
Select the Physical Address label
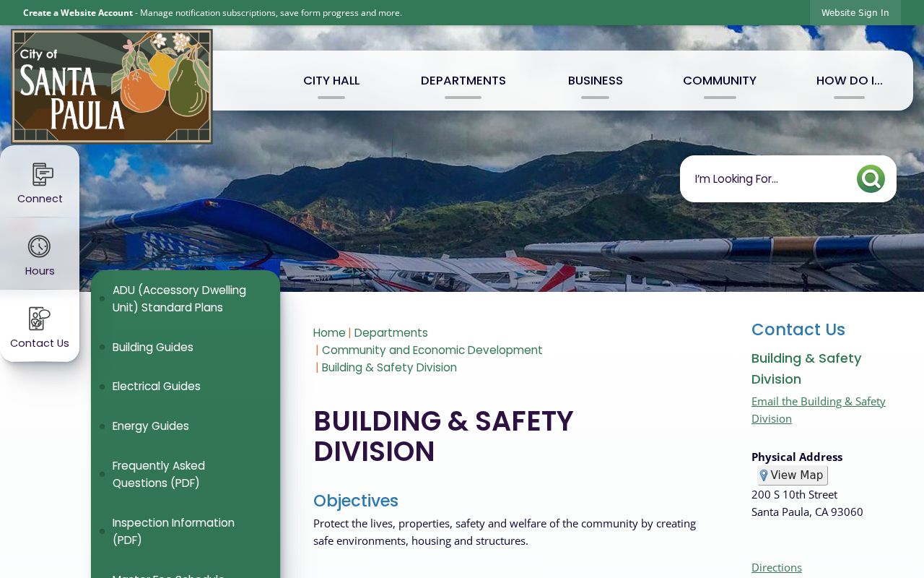pos(797,457)
